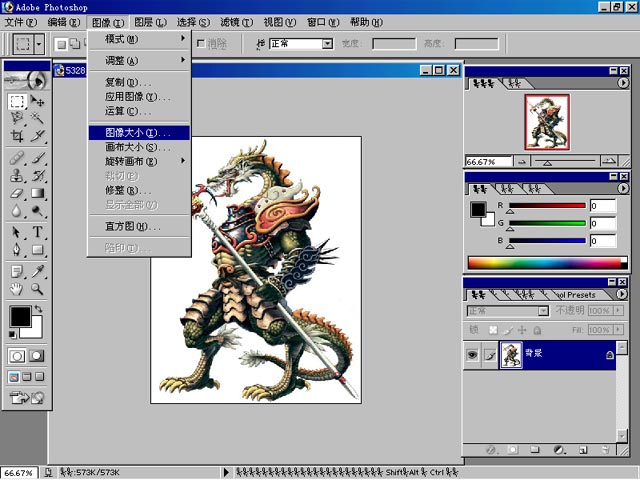
Task: Click Navigator zoom in button
Action: pos(609,162)
